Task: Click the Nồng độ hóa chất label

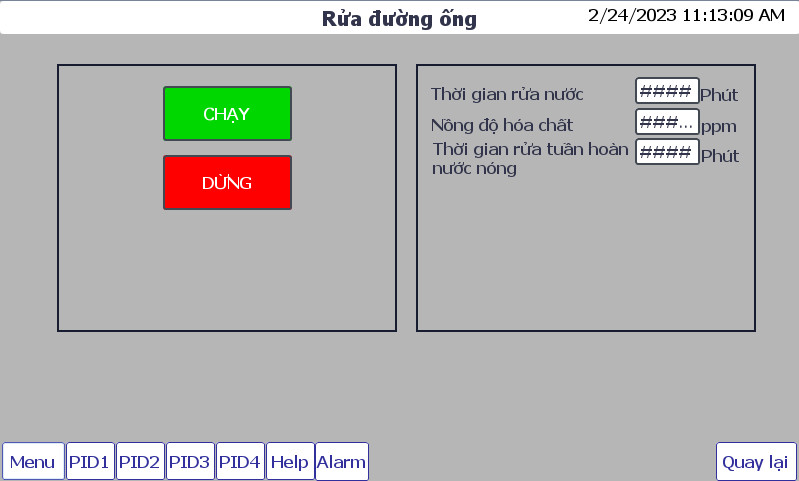Action: pyautogui.click(x=502, y=124)
